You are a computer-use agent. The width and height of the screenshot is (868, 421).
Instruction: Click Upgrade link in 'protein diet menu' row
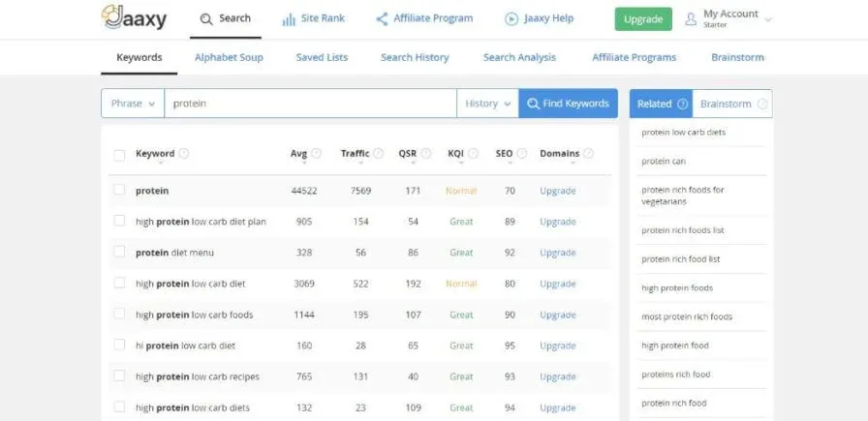(557, 253)
